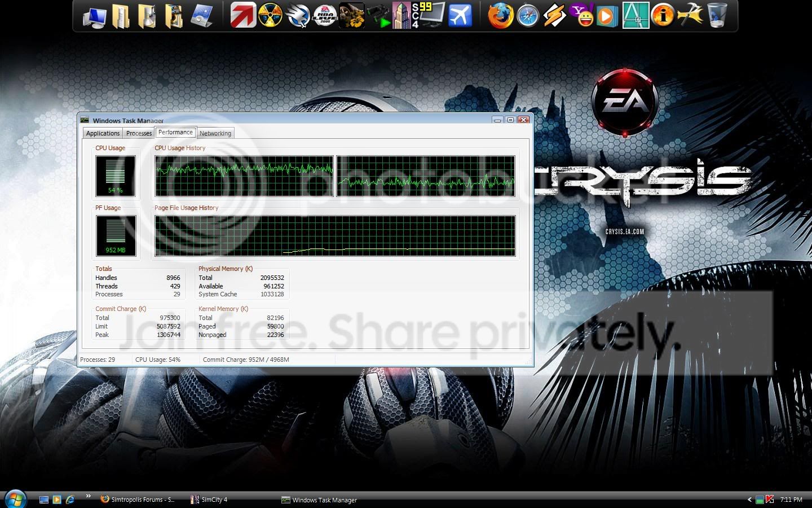This screenshot has width=812, height=508.
Task: Select the Performance tab
Action: pyautogui.click(x=176, y=132)
